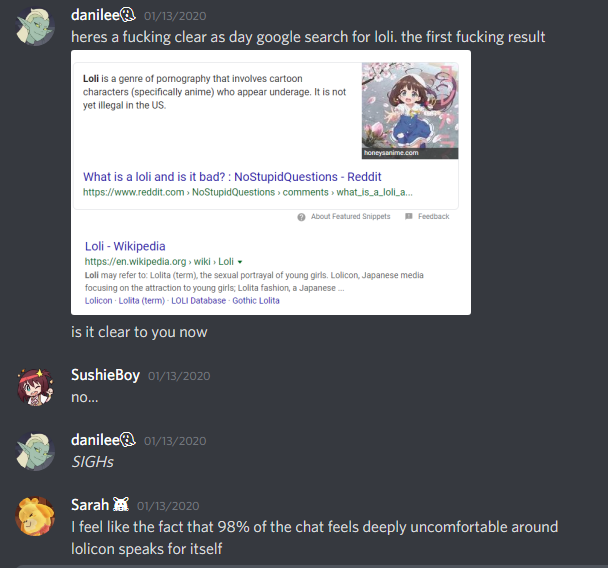Screen dimensions: 608x568
Task: Click the timestamp on SushieBoy's message
Action: 179,376
